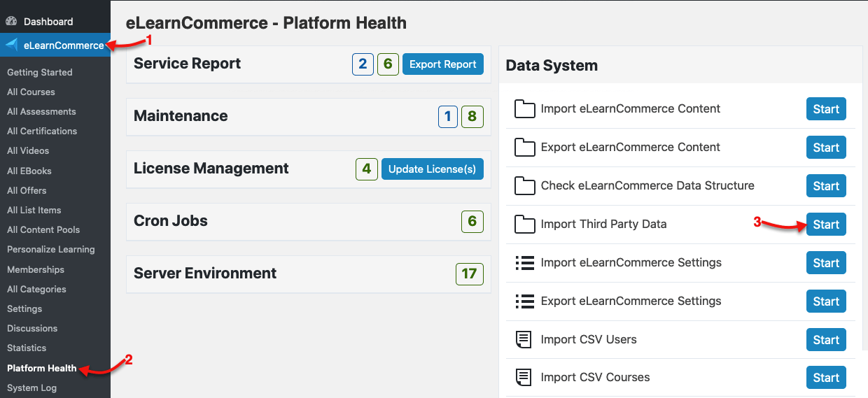Click list icon beside Import eLearnCommerce Settings
Screen dimensions: 868x398
click(525, 263)
